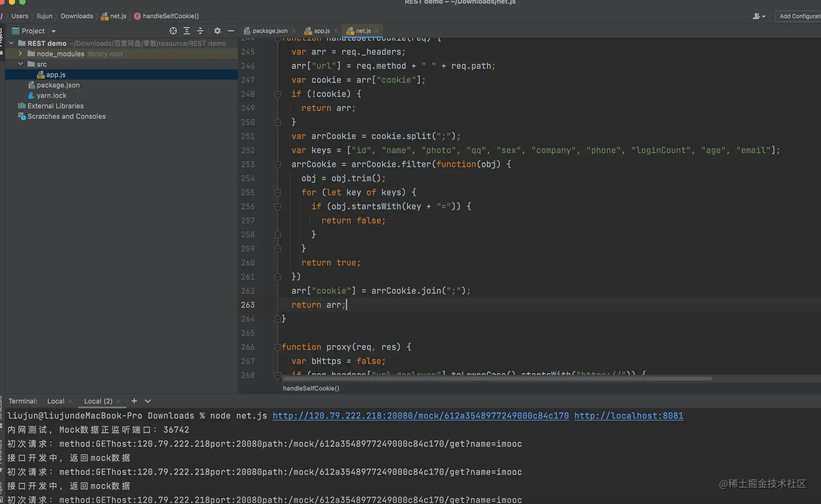821x504 pixels.
Task: Hide the Project tool window
Action: [x=231, y=31]
